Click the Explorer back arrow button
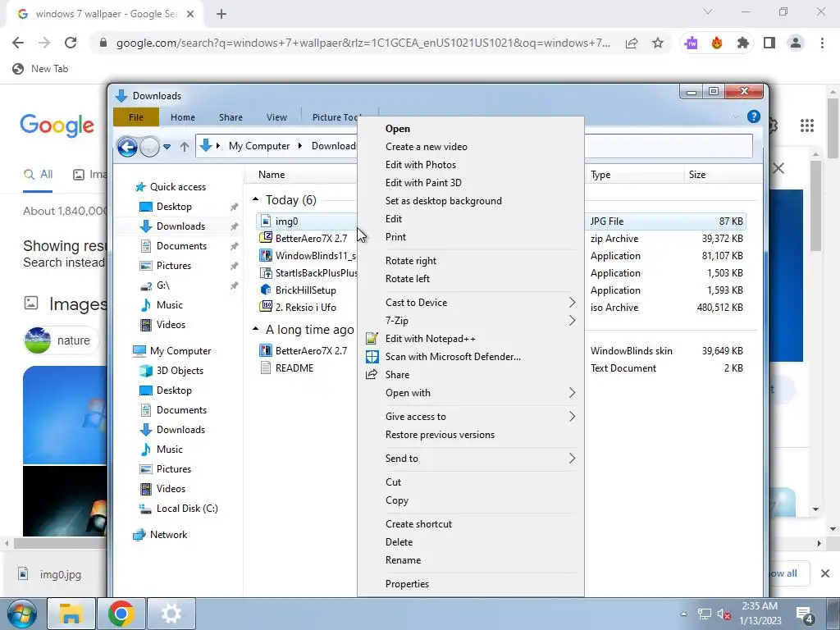The width and height of the screenshot is (840, 630). point(127,146)
